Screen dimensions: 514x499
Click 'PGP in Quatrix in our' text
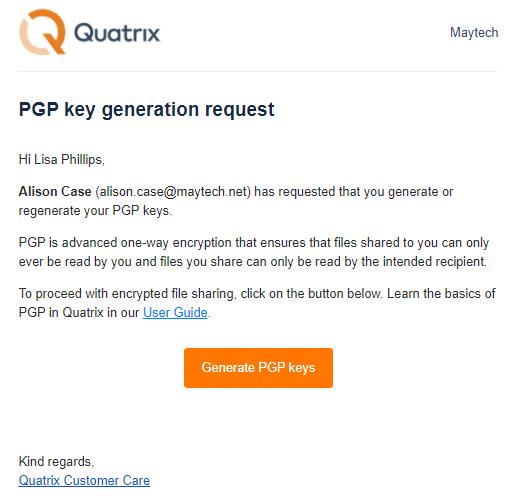point(79,313)
